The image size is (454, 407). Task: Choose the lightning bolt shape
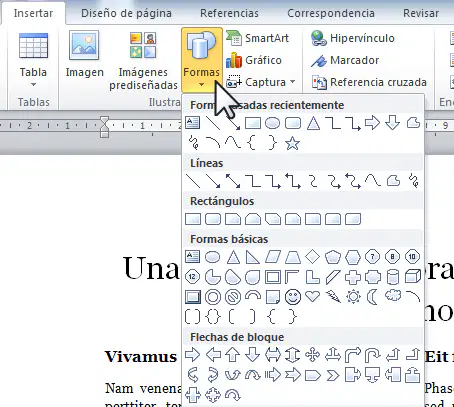click(x=333, y=296)
